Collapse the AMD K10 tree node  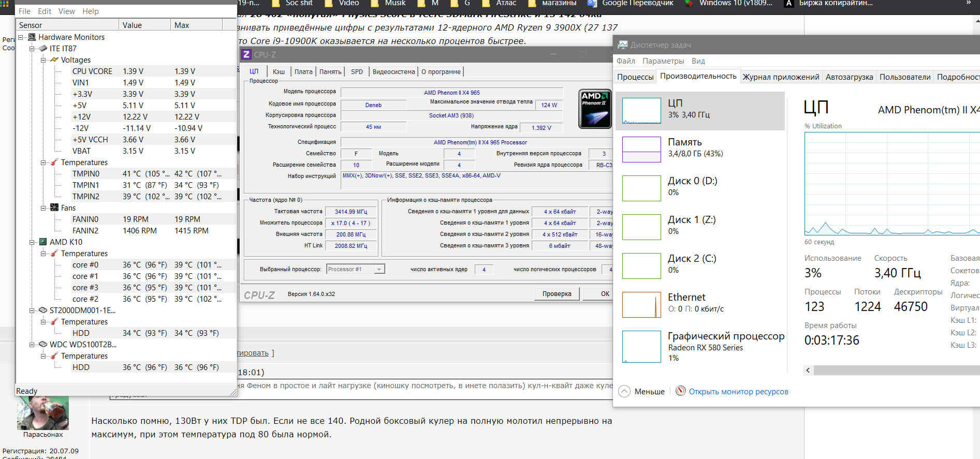pyautogui.click(x=32, y=242)
